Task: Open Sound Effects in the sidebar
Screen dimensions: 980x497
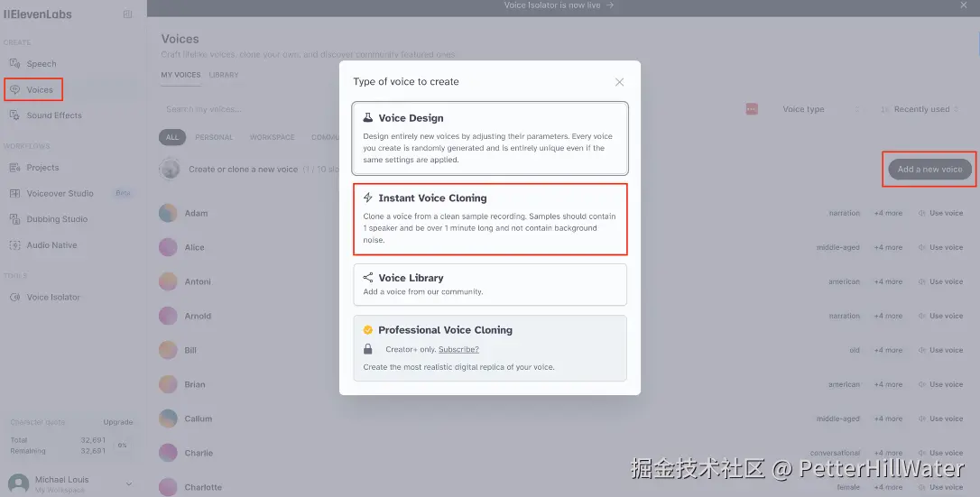Action: click(x=54, y=115)
